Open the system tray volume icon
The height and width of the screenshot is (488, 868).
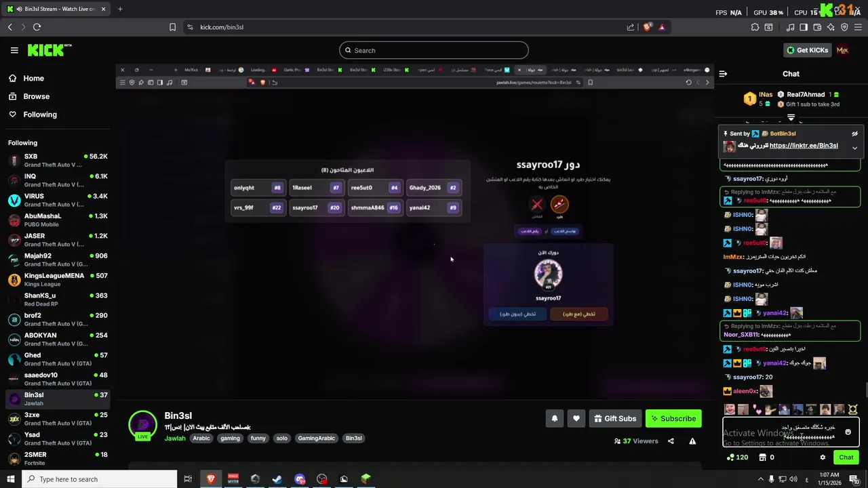(x=795, y=479)
